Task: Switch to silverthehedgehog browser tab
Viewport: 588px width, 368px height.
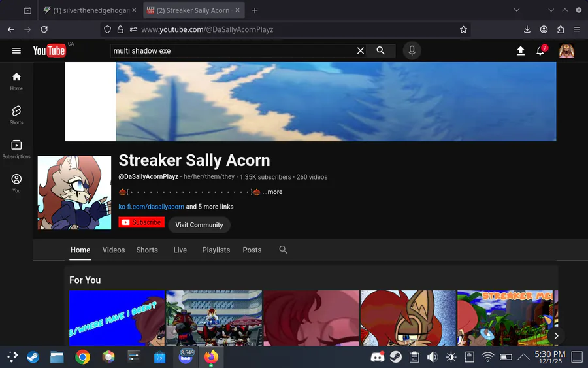Action: pos(90,10)
